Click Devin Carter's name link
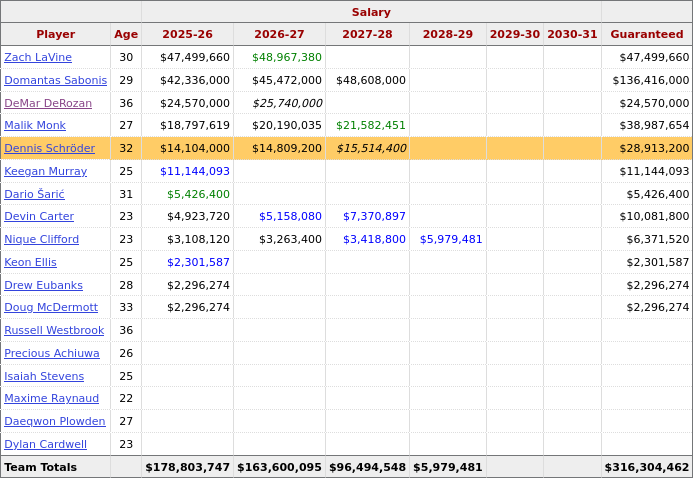 click(39, 216)
